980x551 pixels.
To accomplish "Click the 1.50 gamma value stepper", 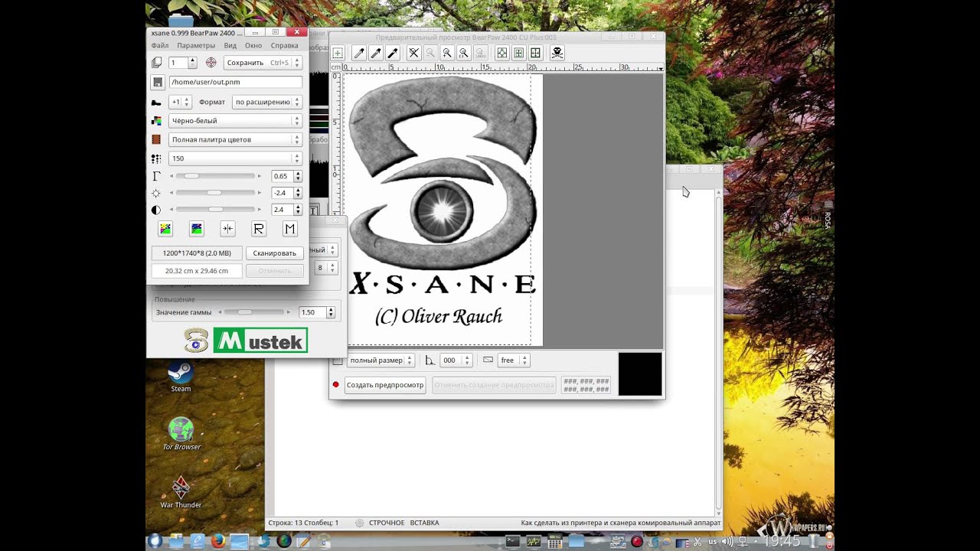I will tap(317, 312).
